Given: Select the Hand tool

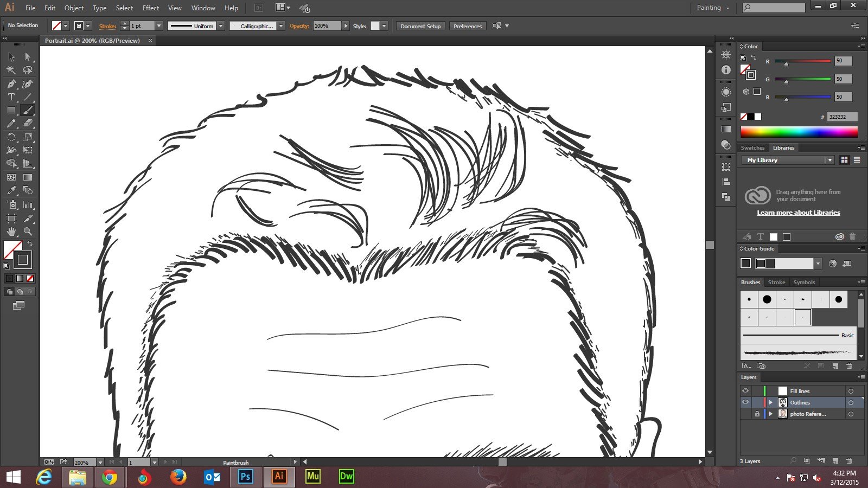Looking at the screenshot, I should tap(11, 232).
